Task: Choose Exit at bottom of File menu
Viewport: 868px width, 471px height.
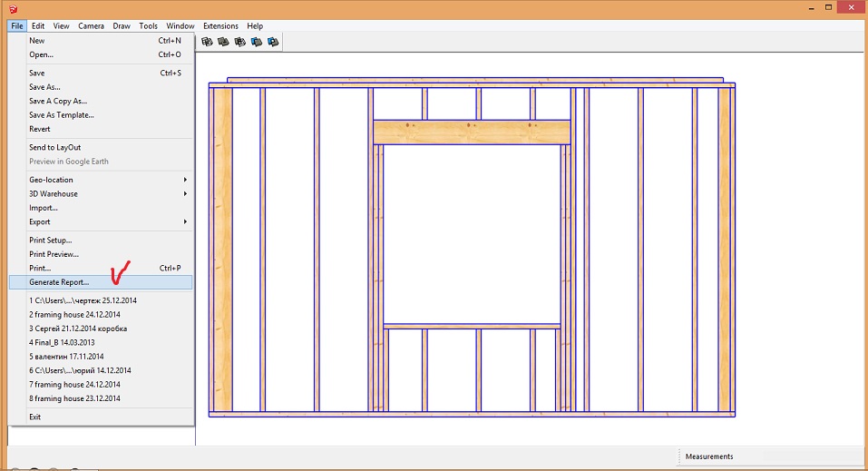Action: pos(35,417)
